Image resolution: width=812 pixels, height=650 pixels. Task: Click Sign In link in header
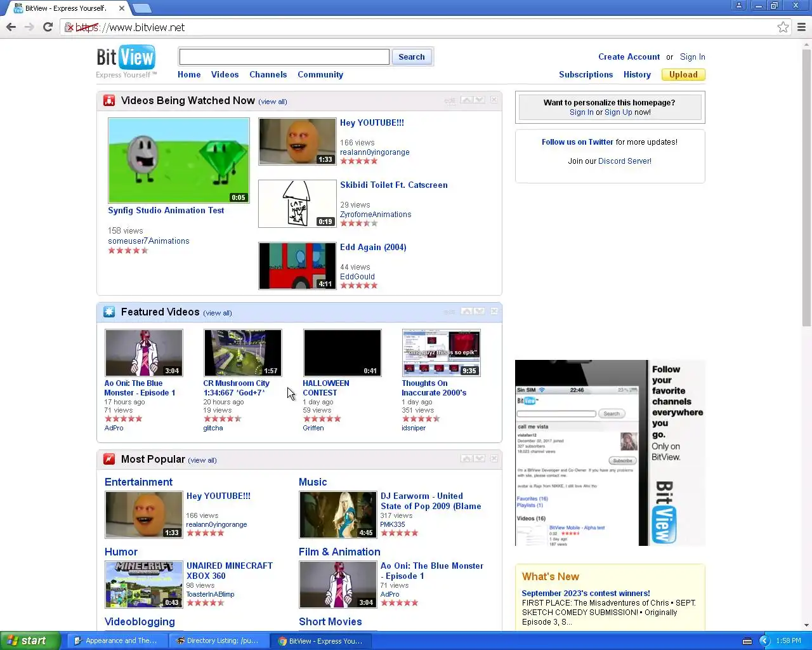click(692, 56)
